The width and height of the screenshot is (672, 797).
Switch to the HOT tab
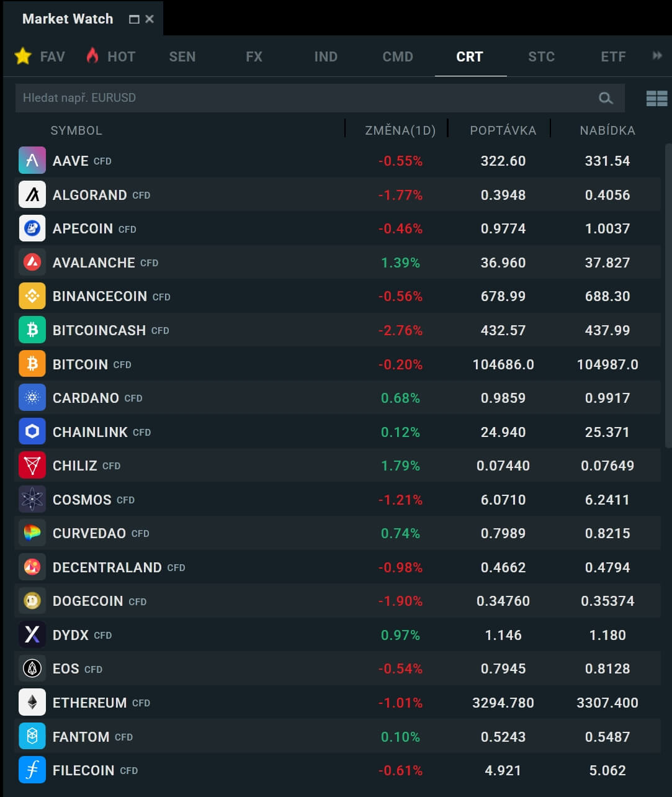pos(111,56)
